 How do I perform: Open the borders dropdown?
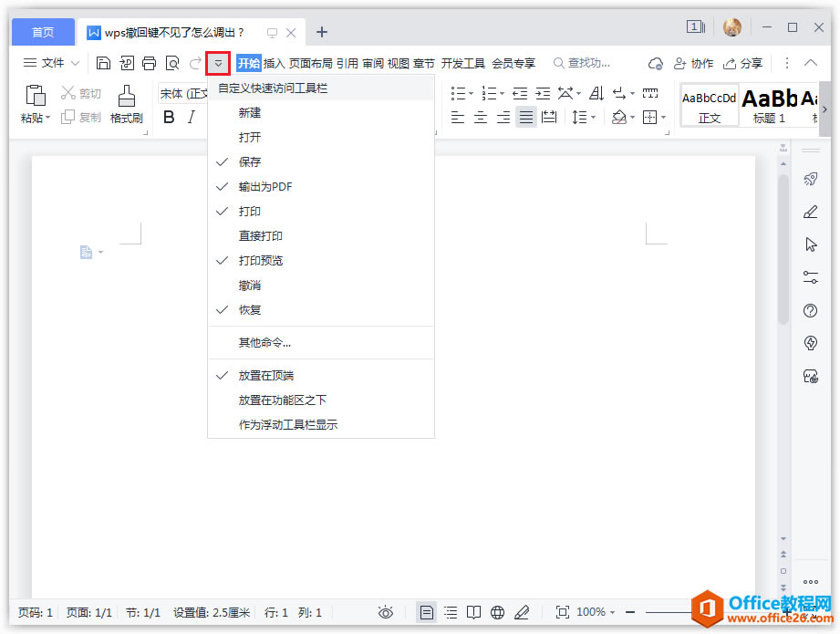click(x=663, y=117)
